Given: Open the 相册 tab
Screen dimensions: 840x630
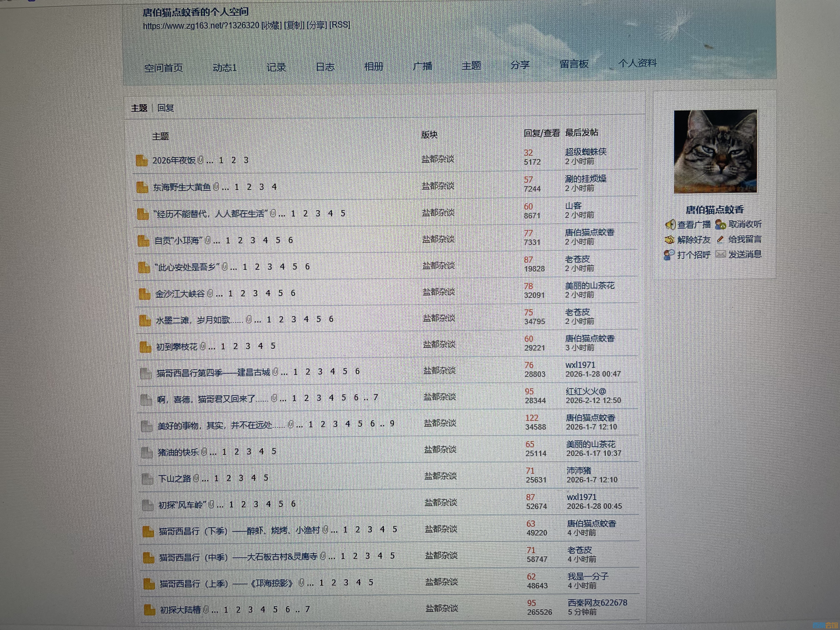Looking at the screenshot, I should 374,66.
